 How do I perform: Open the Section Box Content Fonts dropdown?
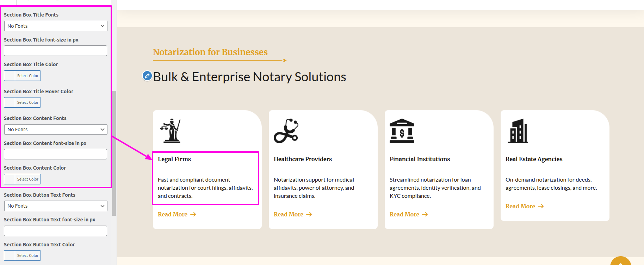tap(56, 130)
